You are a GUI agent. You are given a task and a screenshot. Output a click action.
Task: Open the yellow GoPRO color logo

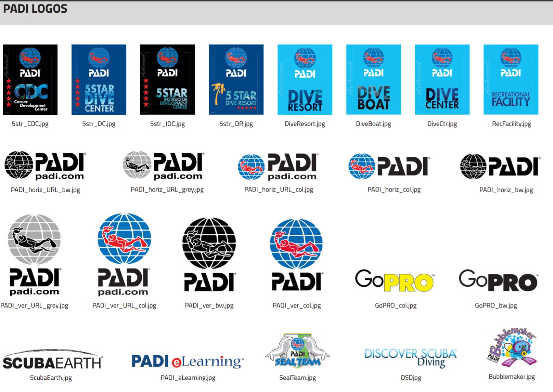point(395,280)
